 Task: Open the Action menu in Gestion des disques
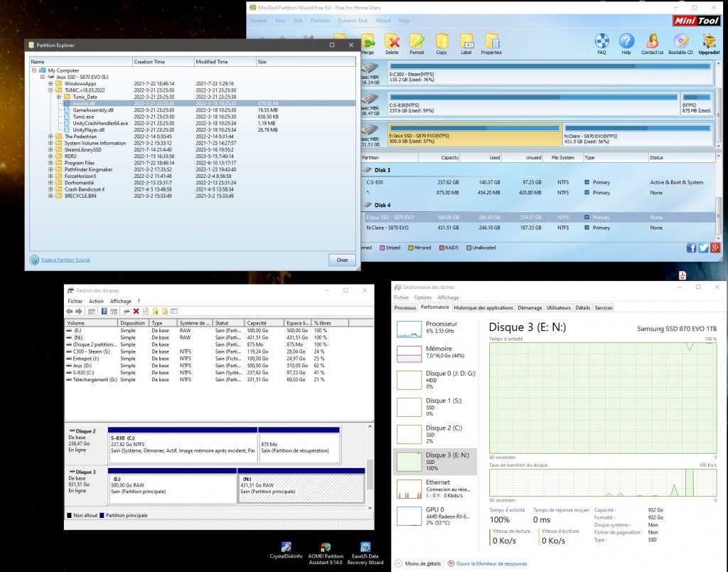click(96, 301)
